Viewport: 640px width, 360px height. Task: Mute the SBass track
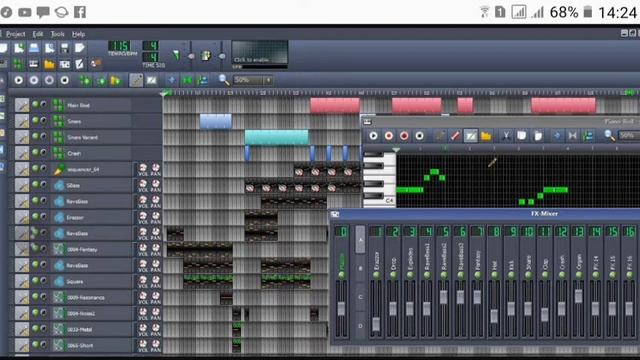click(x=35, y=184)
